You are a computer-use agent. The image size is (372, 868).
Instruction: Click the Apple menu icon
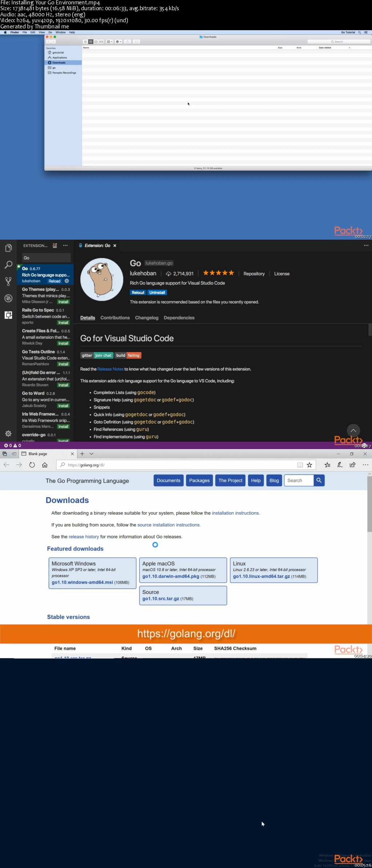coord(5,32)
